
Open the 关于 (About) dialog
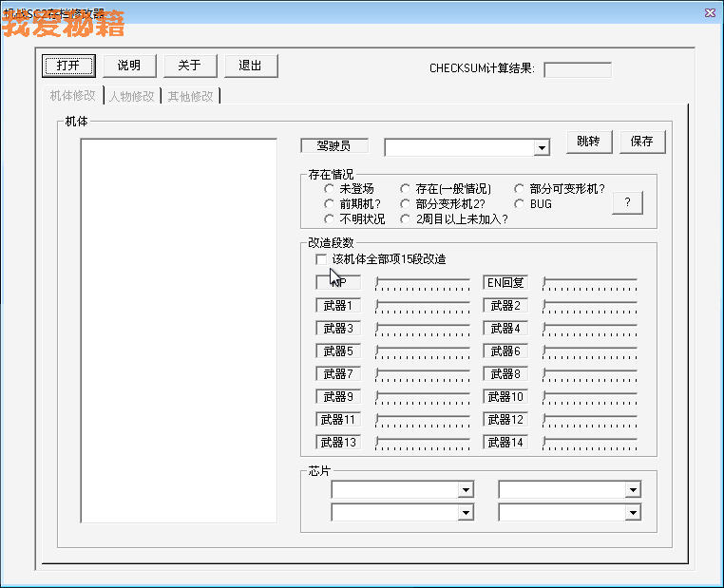pos(190,66)
